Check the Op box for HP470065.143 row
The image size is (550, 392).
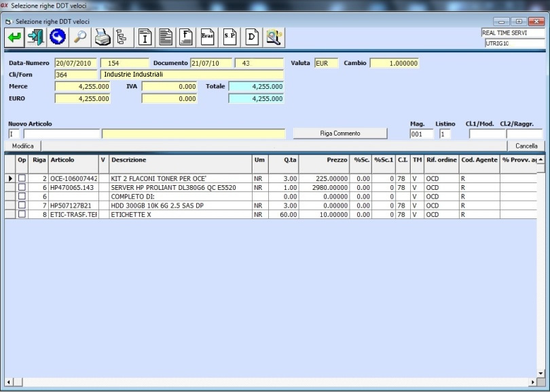point(22,187)
